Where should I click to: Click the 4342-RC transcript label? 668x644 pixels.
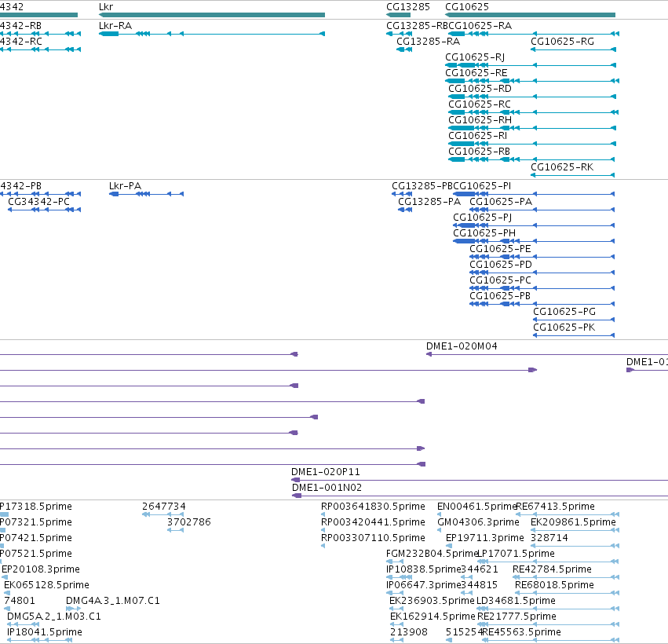tap(21, 42)
